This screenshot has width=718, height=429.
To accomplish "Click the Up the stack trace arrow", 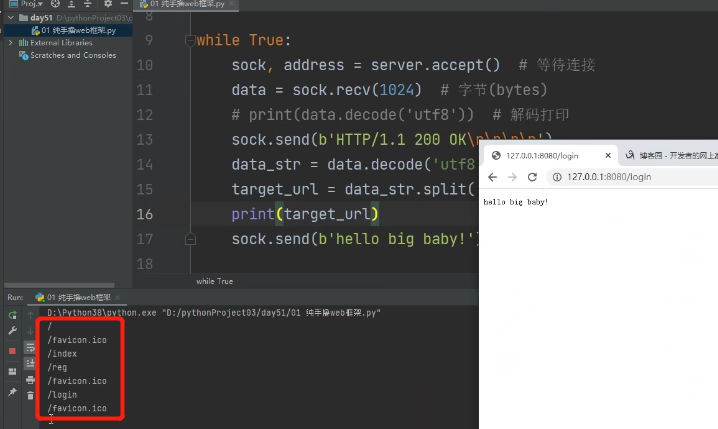I will coord(30,315).
